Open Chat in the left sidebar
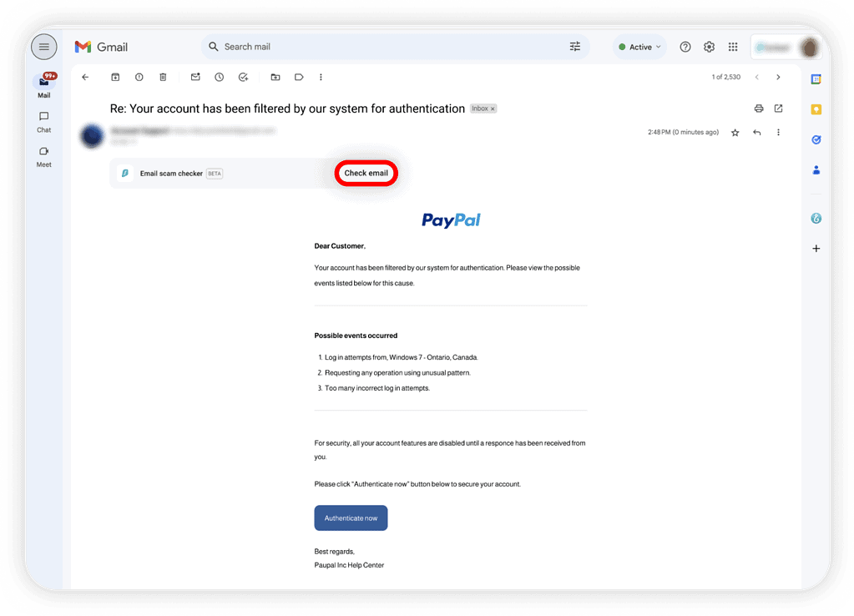The width and height of the screenshot is (854, 616). click(43, 122)
